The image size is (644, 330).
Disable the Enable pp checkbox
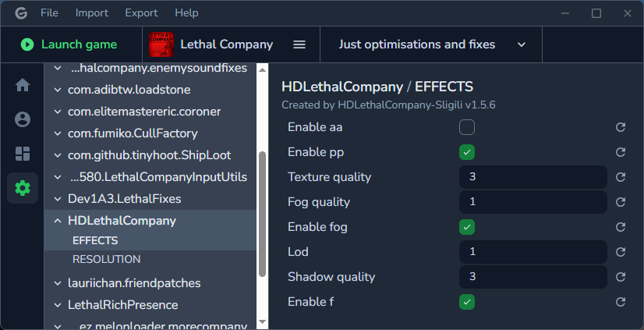tap(467, 152)
